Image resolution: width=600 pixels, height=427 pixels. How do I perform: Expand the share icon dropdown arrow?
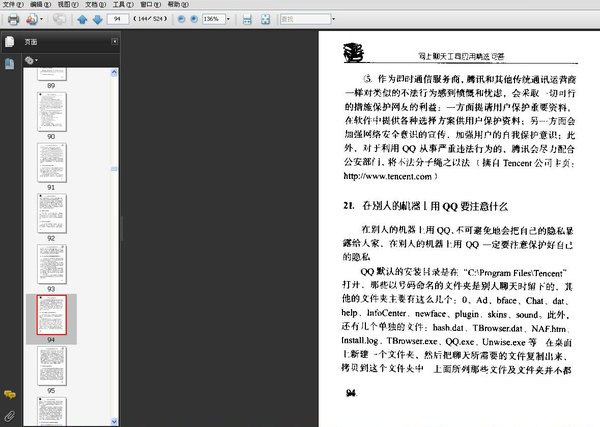coord(41,19)
